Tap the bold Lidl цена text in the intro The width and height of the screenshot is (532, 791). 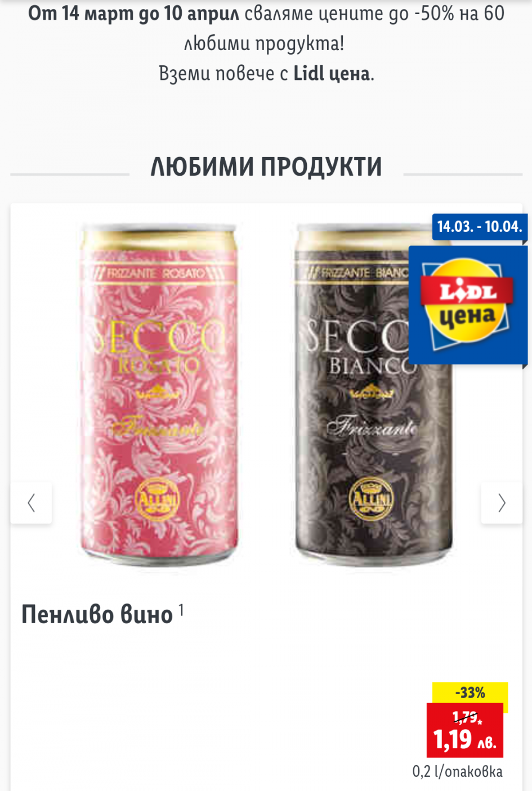coord(332,73)
